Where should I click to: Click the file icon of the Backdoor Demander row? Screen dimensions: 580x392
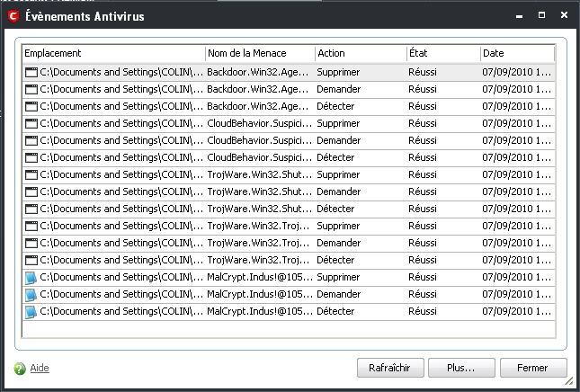click(x=31, y=89)
